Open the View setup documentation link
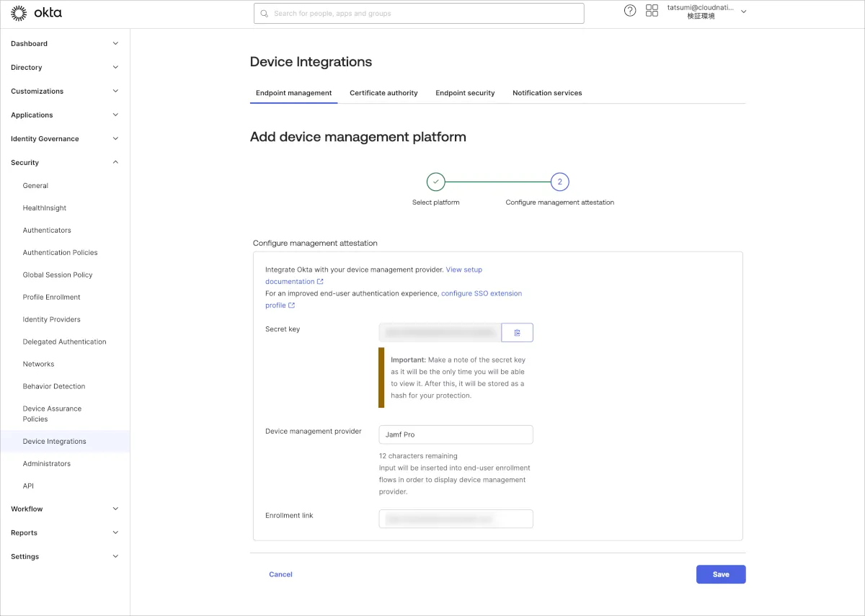The image size is (865, 616). pyautogui.click(x=463, y=269)
